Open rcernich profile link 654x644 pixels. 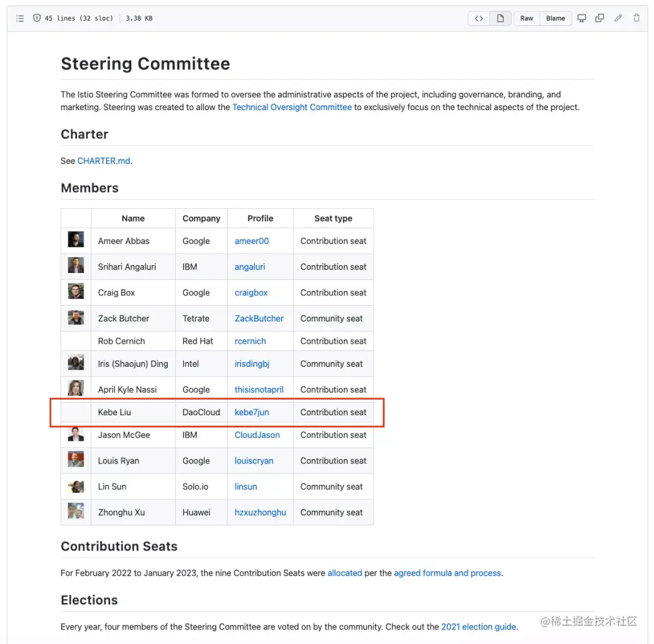[250, 341]
